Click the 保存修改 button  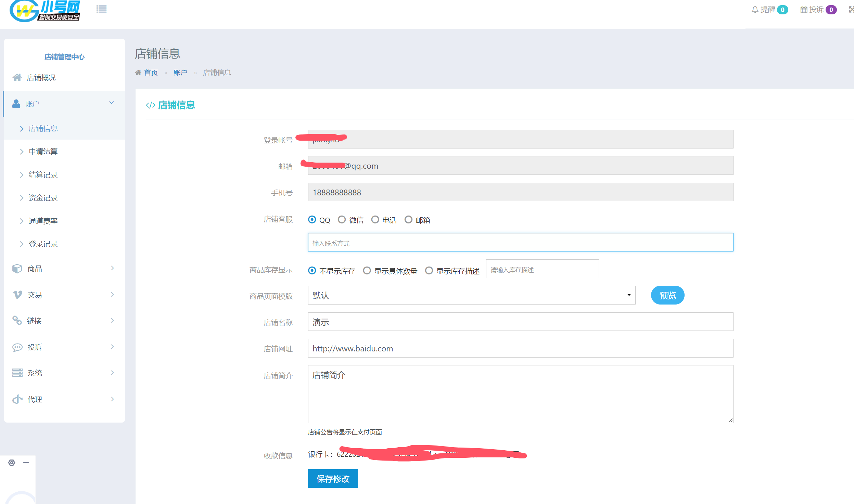333,478
